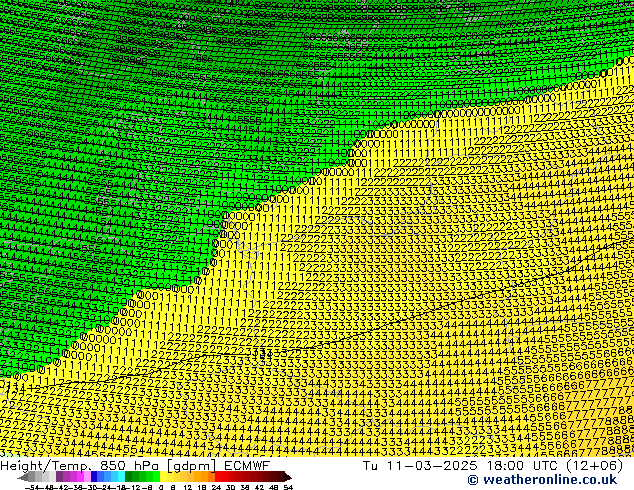Image resolution: width=634 pixels, height=490 pixels.
Task: Click the 24 value label under the legend
Action: pos(216,487)
